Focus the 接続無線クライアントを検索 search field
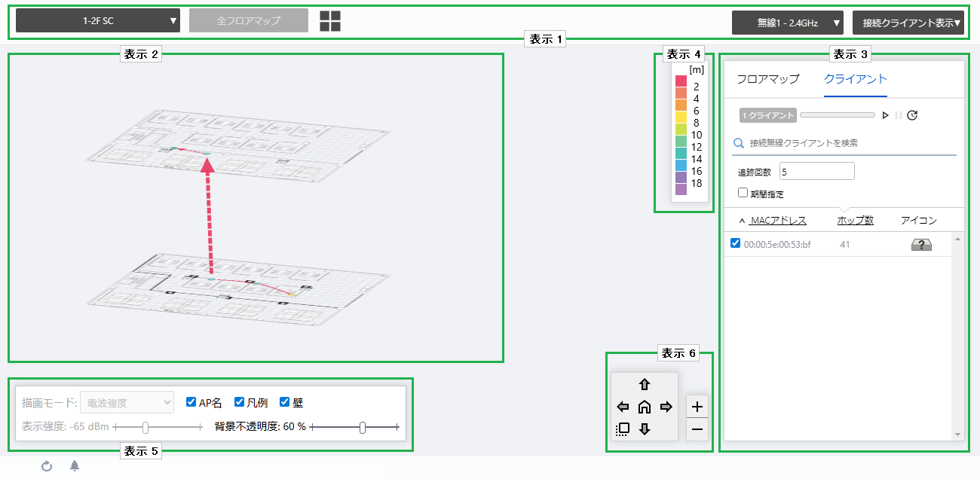The height and width of the screenshot is (479, 980). 844,143
